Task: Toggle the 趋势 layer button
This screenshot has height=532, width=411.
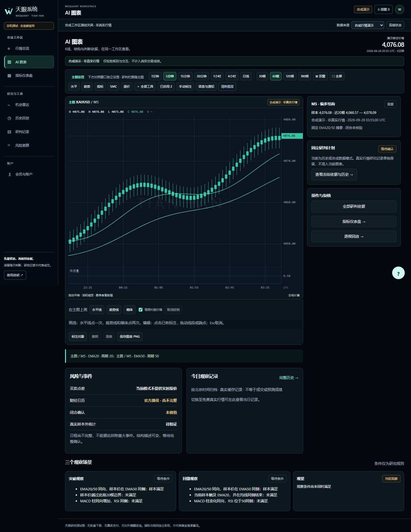Action: [87, 86]
